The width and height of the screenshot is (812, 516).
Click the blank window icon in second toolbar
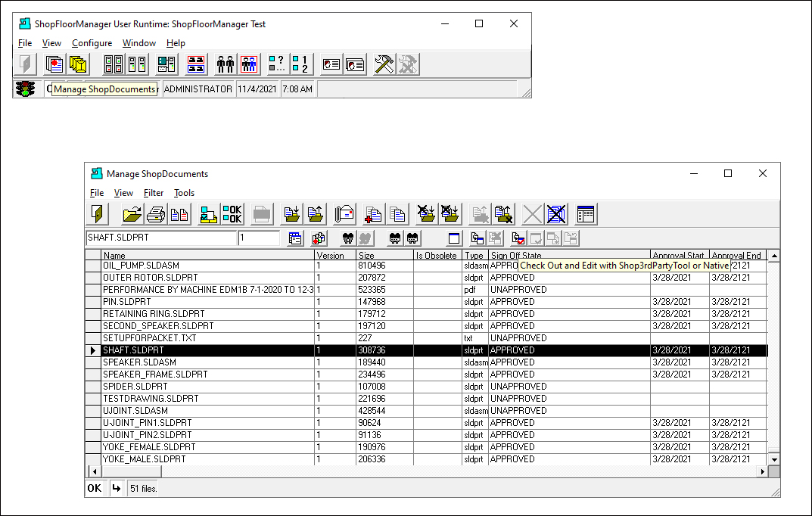[453, 238]
